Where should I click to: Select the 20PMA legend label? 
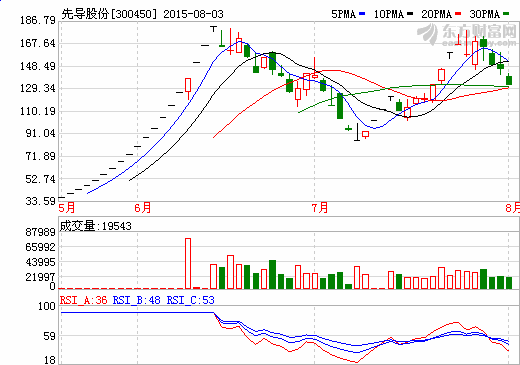pyautogui.click(x=437, y=14)
